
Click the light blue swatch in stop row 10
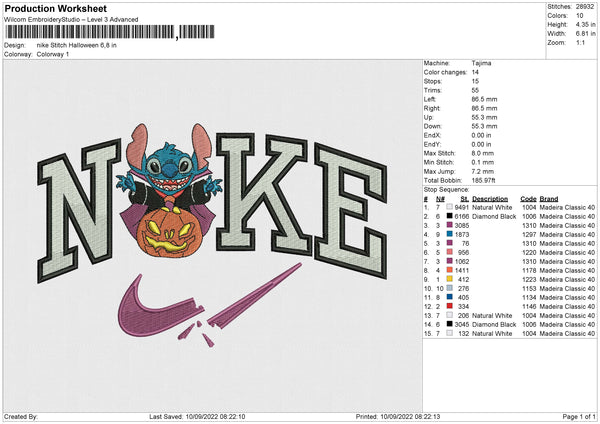click(450, 288)
